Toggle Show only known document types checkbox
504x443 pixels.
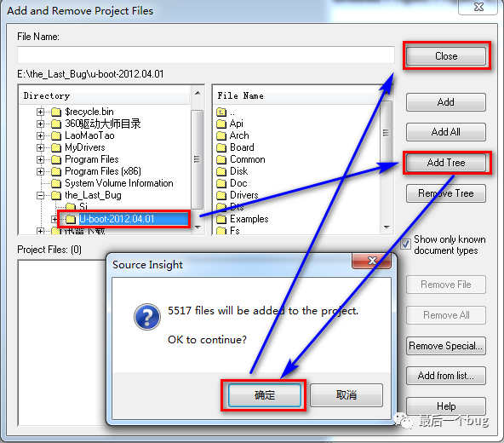click(x=405, y=245)
